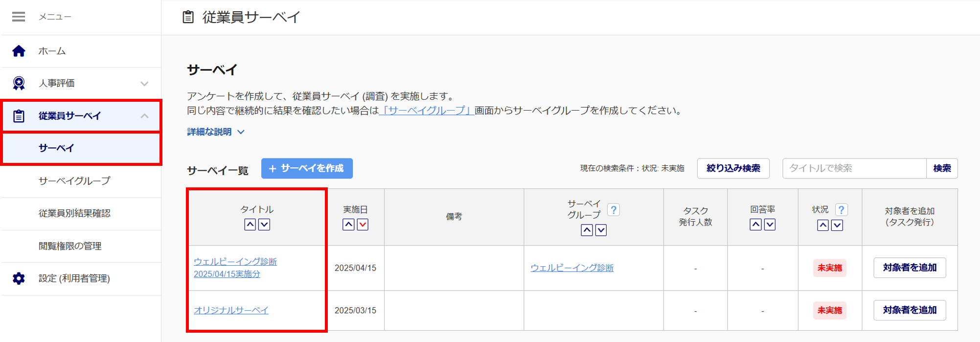Viewport: 980px width, 342px height.
Task: Sort 実施日 column descending
Action: pyautogui.click(x=363, y=225)
